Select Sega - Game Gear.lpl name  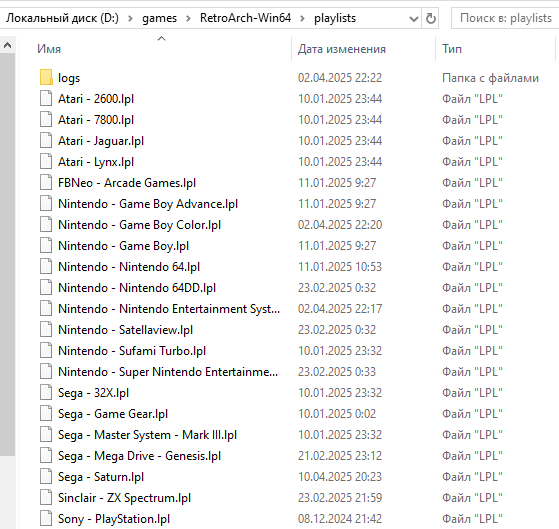113,414
